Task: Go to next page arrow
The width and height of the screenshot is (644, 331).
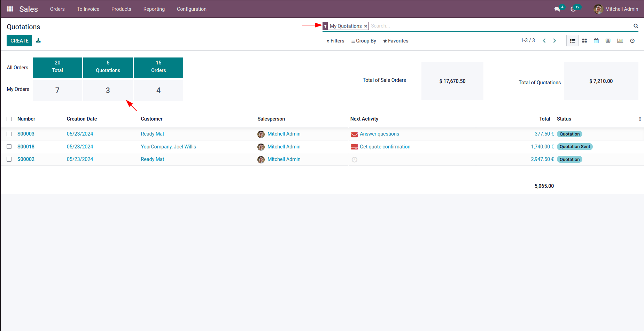Action: point(554,41)
